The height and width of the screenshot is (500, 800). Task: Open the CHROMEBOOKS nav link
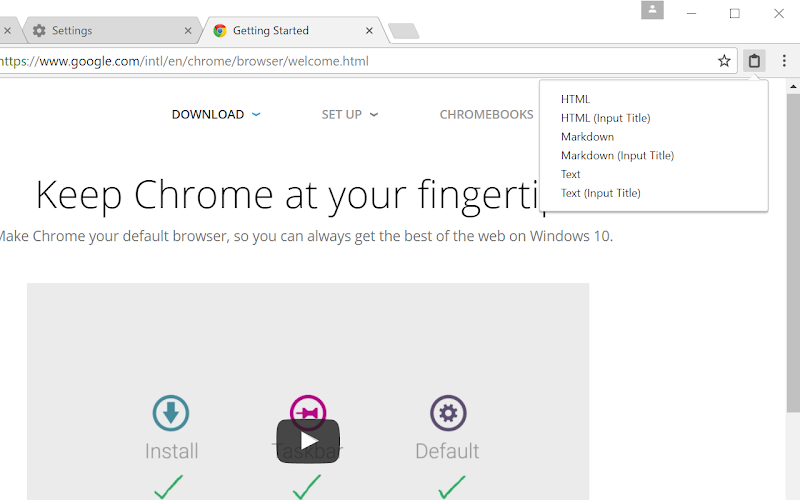coord(486,114)
